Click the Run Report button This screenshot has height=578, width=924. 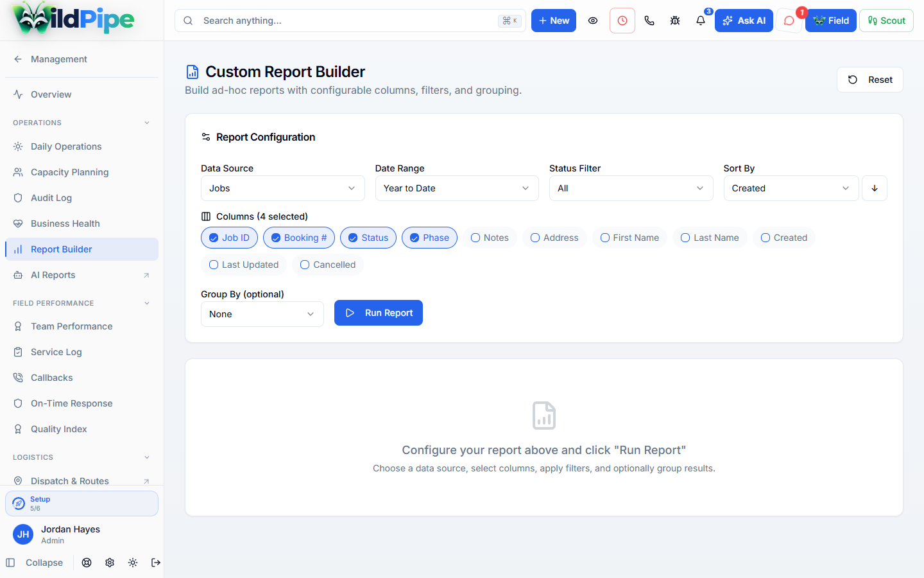pos(379,313)
